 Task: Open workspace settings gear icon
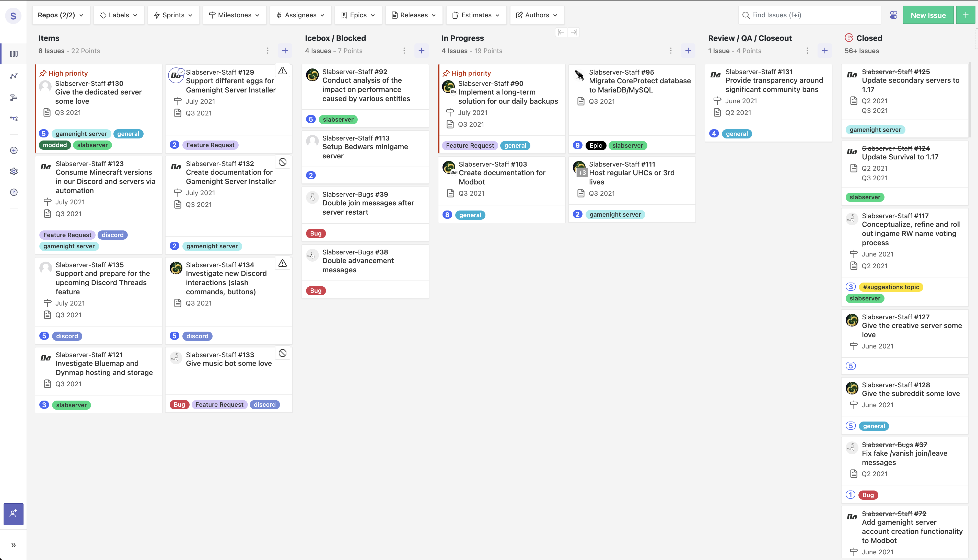tap(14, 171)
